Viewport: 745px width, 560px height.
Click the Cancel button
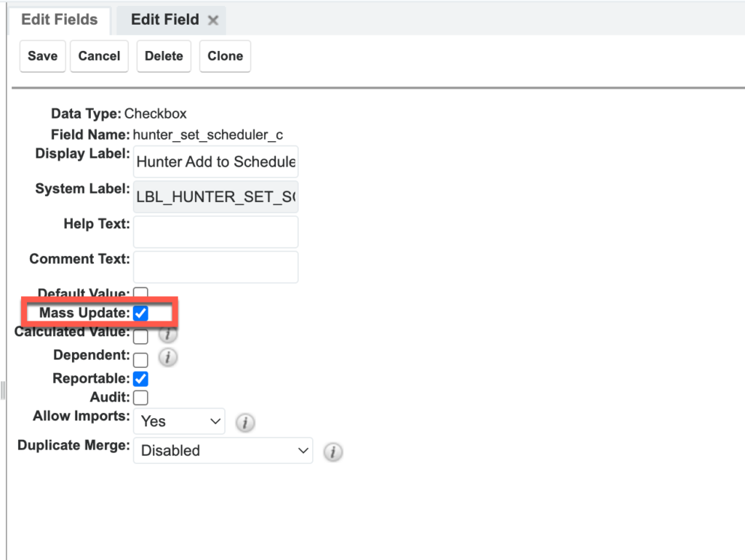99,57
